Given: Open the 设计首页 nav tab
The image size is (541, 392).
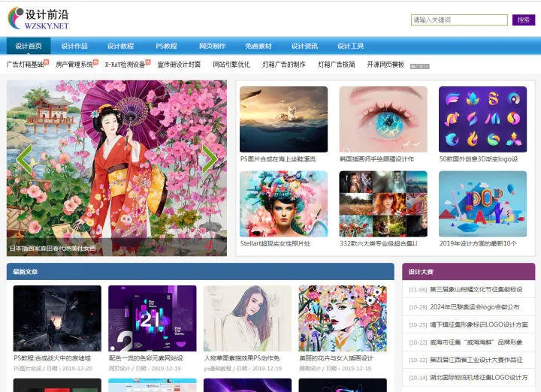Looking at the screenshot, I should click(x=29, y=46).
